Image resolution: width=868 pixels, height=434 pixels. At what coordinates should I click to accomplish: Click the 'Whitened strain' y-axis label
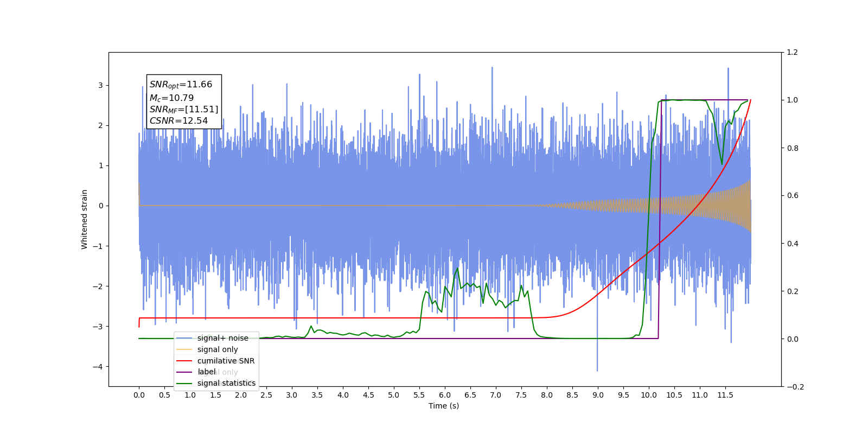click(x=85, y=219)
